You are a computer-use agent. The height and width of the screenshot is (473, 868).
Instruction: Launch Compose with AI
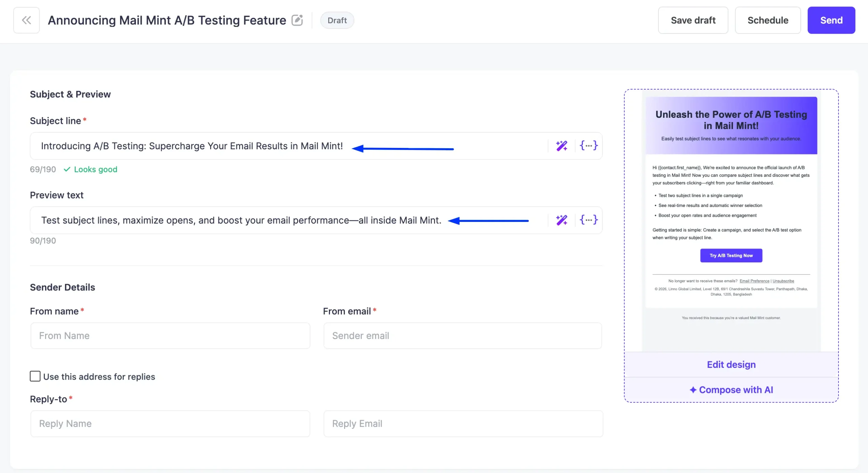point(731,390)
